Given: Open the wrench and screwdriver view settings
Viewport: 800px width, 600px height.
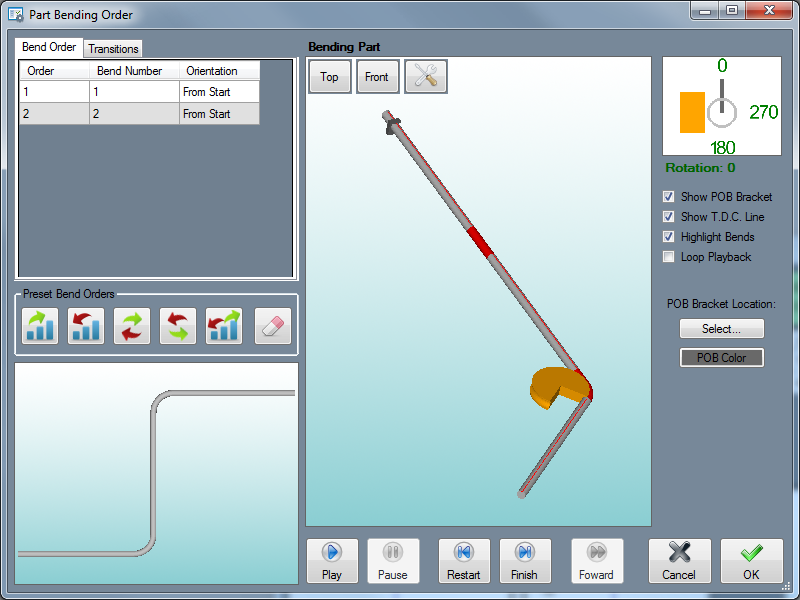Looking at the screenshot, I should coord(426,77).
